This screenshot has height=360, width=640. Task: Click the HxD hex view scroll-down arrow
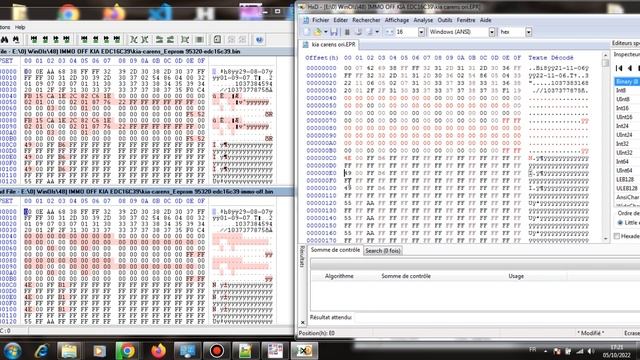(605, 238)
